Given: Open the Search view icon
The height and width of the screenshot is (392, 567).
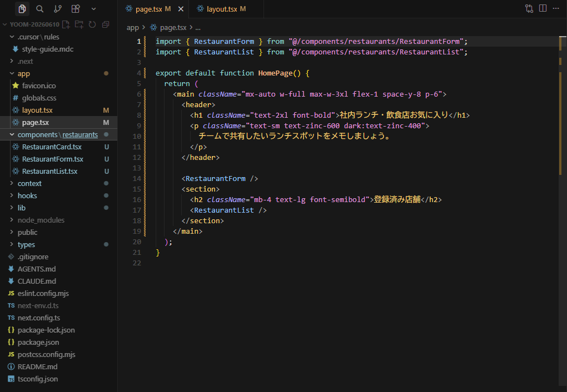Looking at the screenshot, I should pyautogui.click(x=40, y=9).
